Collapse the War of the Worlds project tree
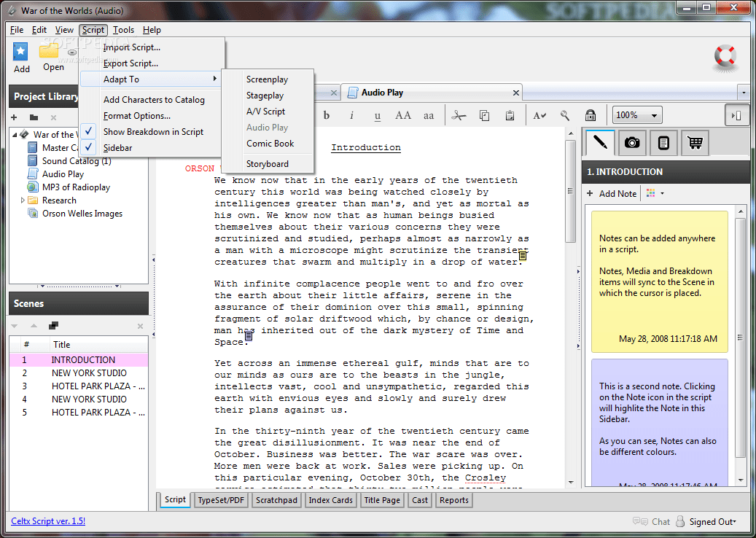The width and height of the screenshot is (756, 538). [15, 134]
